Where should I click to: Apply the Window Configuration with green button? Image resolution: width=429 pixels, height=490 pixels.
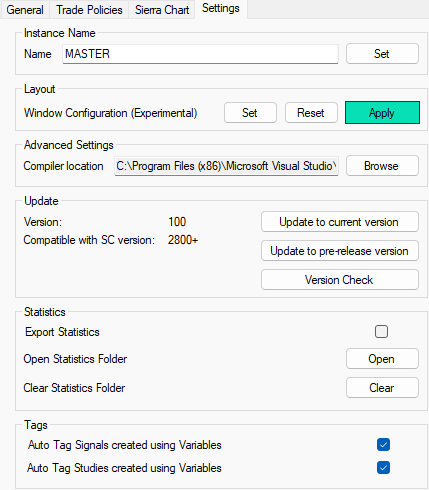point(382,113)
